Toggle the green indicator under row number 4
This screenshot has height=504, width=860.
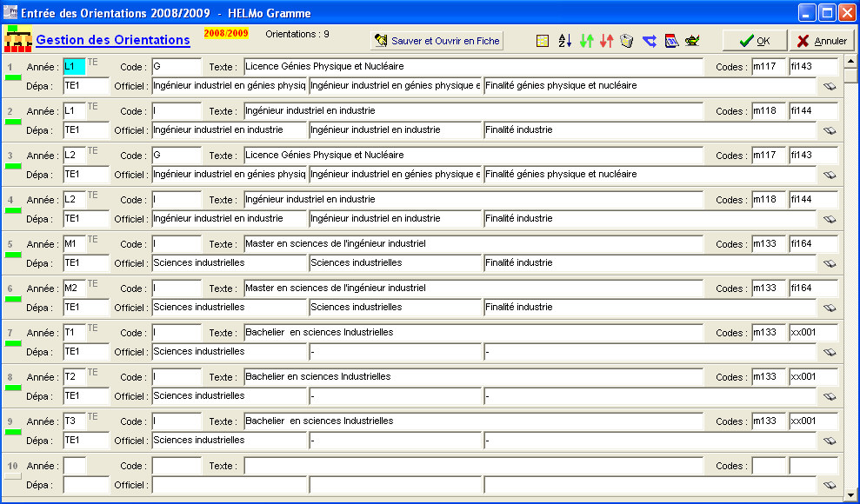(x=13, y=210)
